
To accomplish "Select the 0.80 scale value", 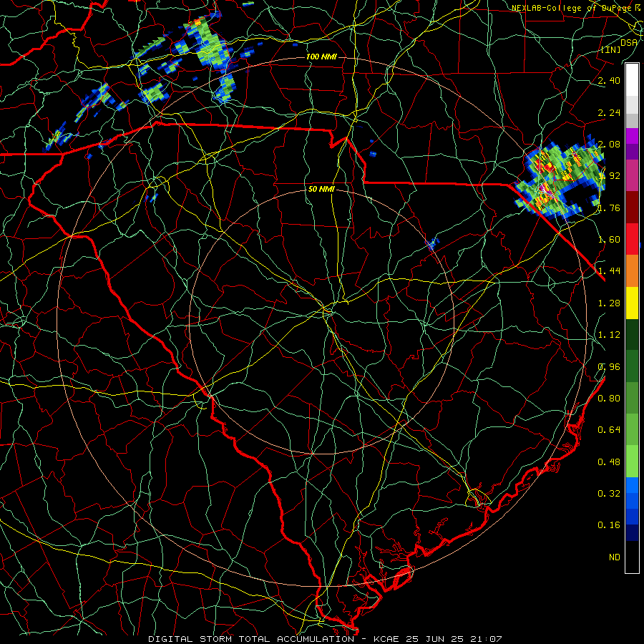I will click(x=609, y=399).
